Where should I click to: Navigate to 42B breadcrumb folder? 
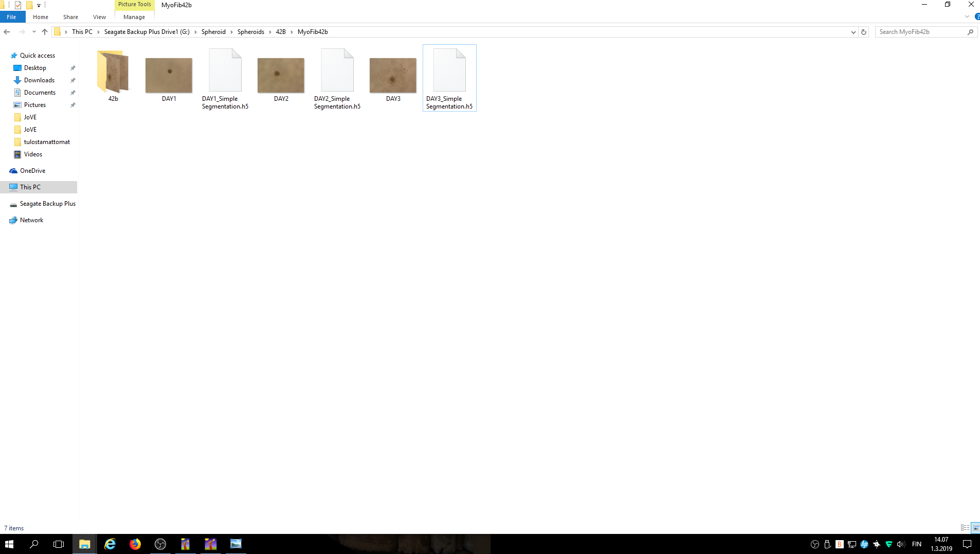click(x=281, y=32)
